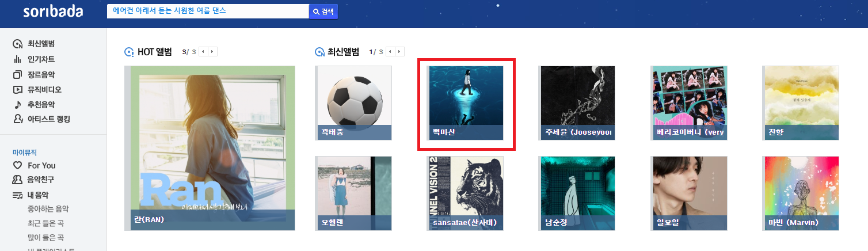The width and height of the screenshot is (868, 251).
Task: Show previous 최신앨범 page arrow
Action: click(x=391, y=52)
